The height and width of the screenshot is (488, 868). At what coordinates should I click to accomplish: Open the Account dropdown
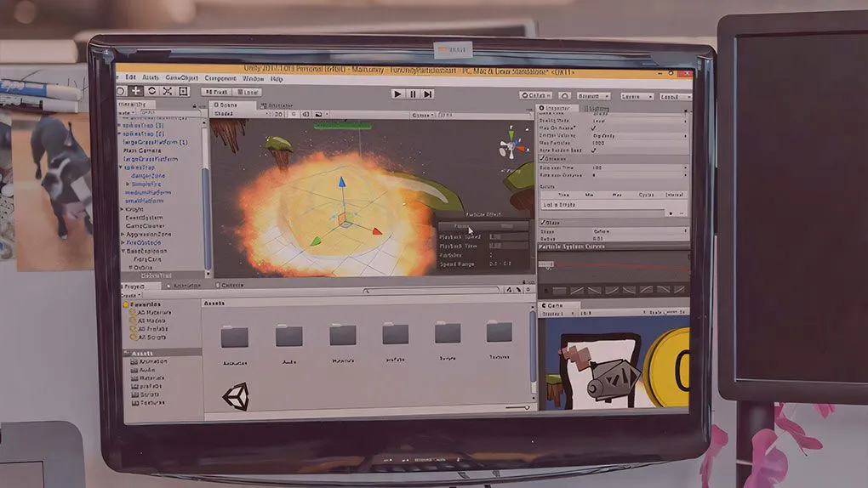tap(593, 96)
